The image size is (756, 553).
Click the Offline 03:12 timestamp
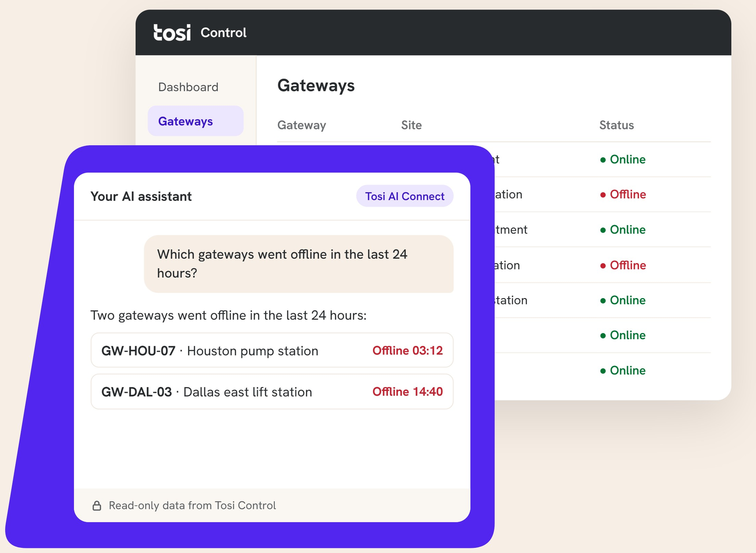tap(407, 351)
